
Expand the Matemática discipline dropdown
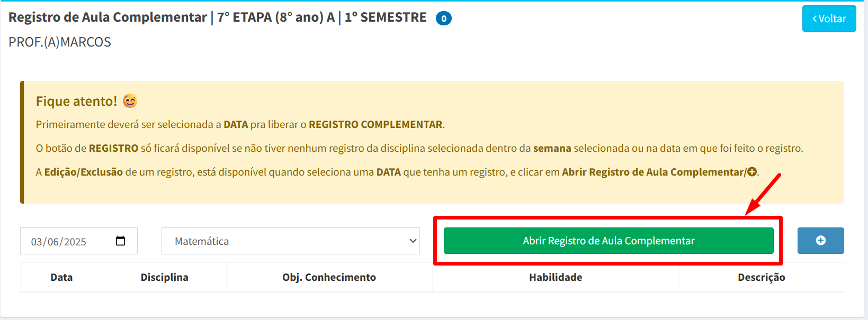pyautogui.click(x=291, y=241)
